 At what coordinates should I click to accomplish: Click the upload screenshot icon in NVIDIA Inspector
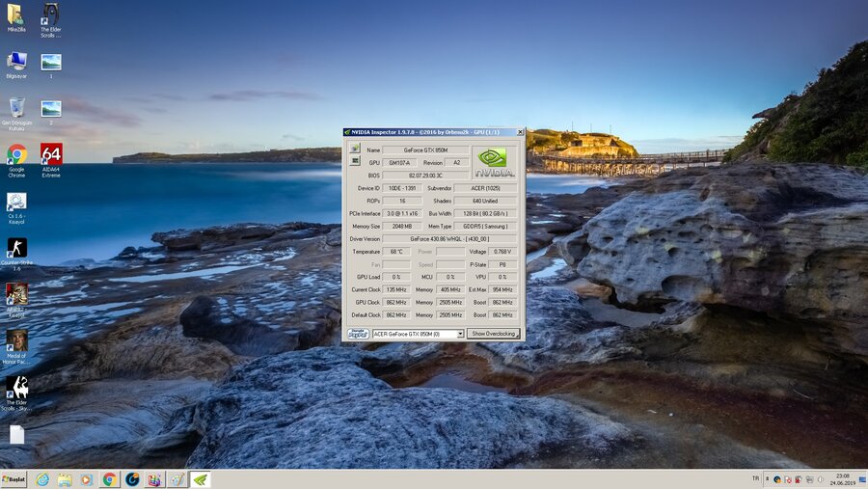(355, 149)
